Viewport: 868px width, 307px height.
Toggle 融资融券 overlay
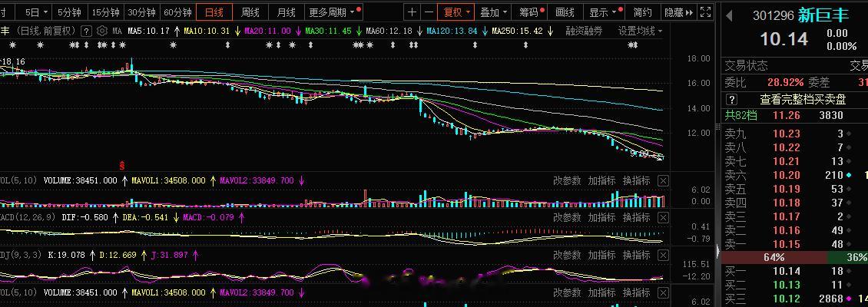click(584, 31)
